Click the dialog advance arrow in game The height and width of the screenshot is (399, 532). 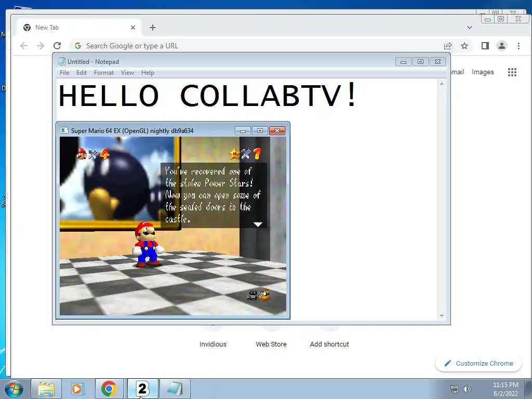click(x=258, y=224)
